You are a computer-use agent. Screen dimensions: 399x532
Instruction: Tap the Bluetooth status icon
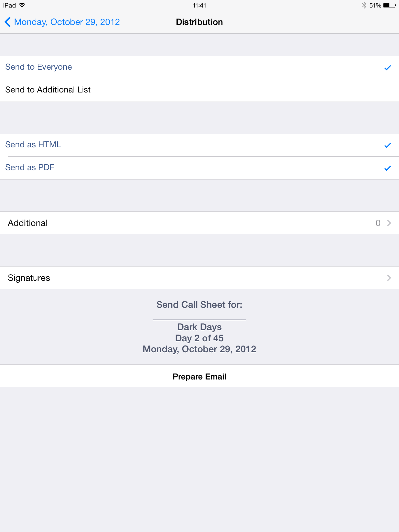click(364, 5)
